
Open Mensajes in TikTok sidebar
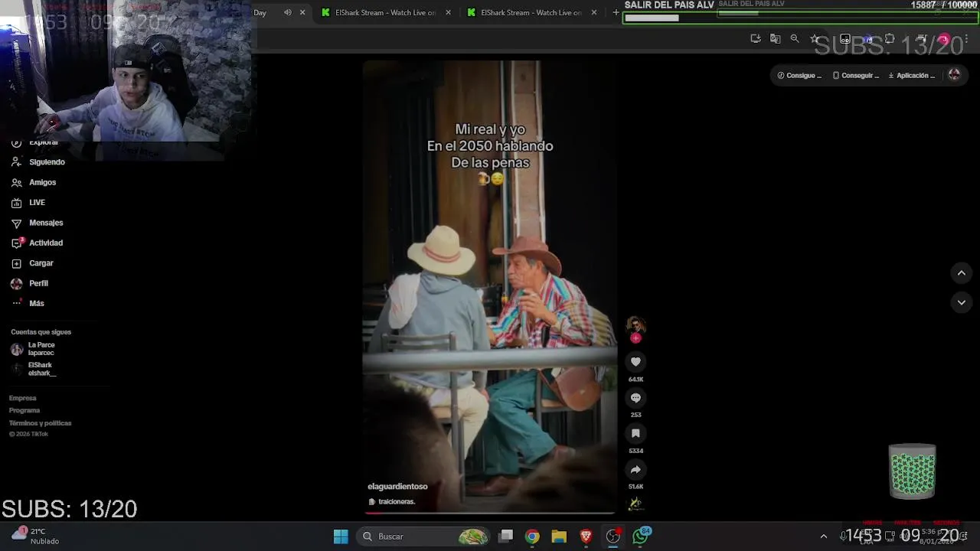click(x=37, y=223)
